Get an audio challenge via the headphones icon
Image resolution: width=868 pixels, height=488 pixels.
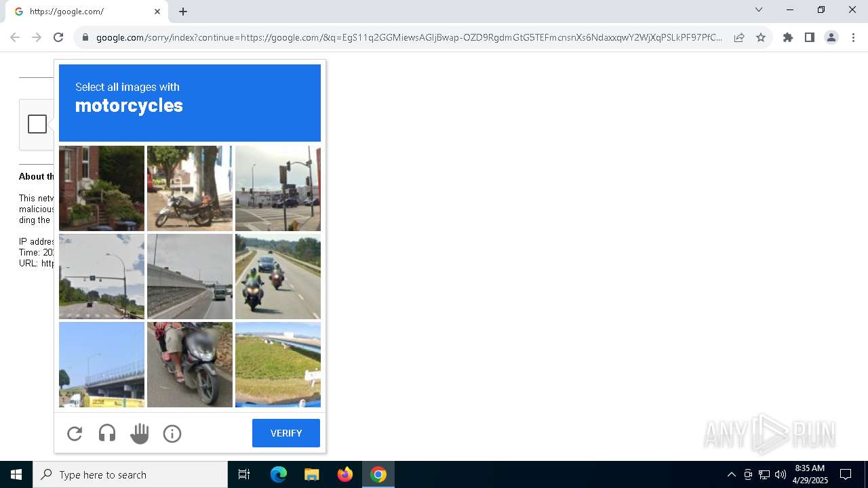click(107, 434)
